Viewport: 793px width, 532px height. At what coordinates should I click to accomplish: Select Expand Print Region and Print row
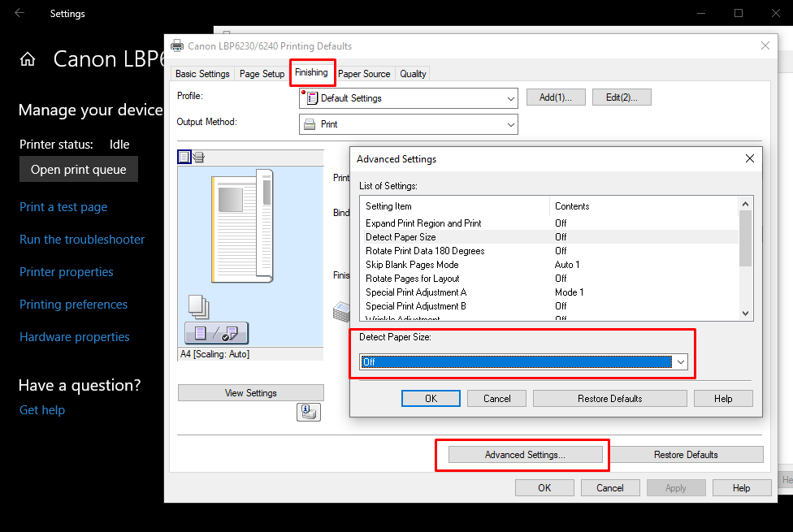tap(551, 223)
